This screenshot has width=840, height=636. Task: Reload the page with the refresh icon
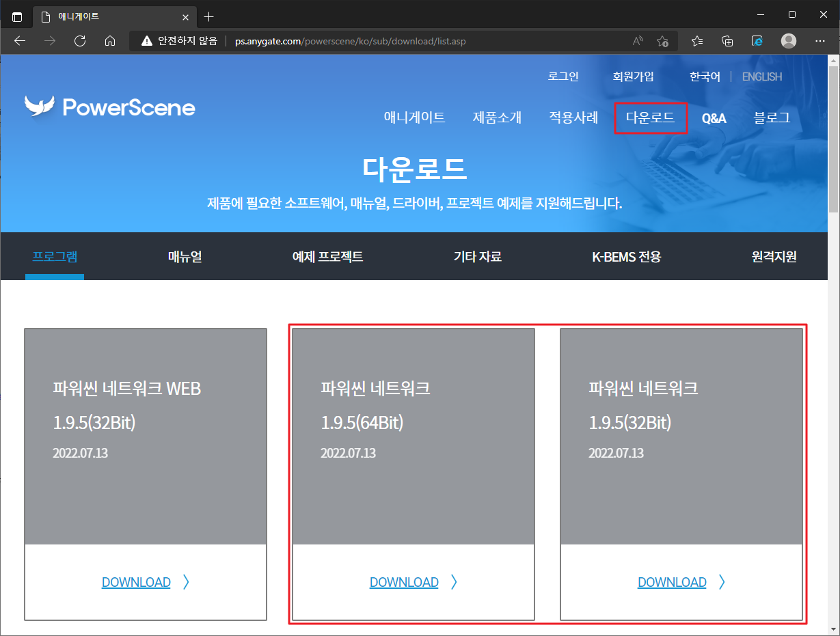point(80,41)
